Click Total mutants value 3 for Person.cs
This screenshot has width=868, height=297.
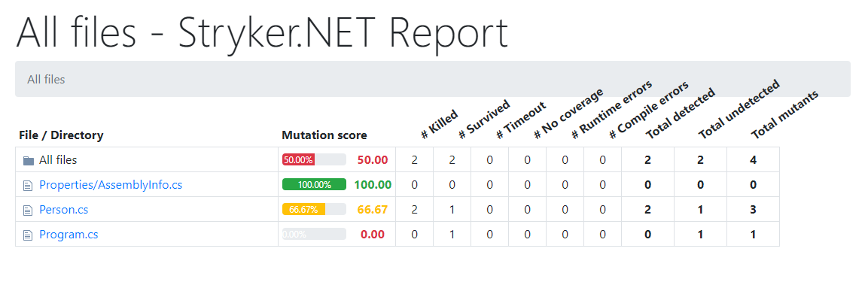[753, 211]
